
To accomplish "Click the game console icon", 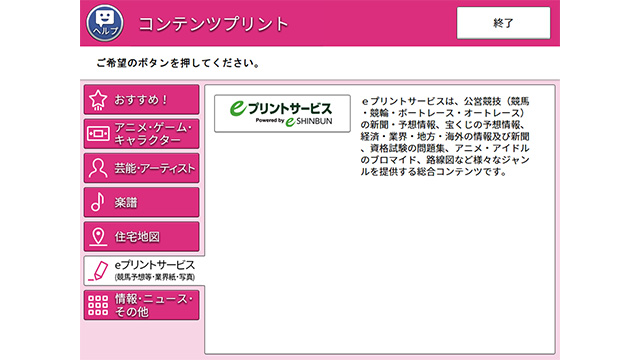I will (x=98, y=134).
